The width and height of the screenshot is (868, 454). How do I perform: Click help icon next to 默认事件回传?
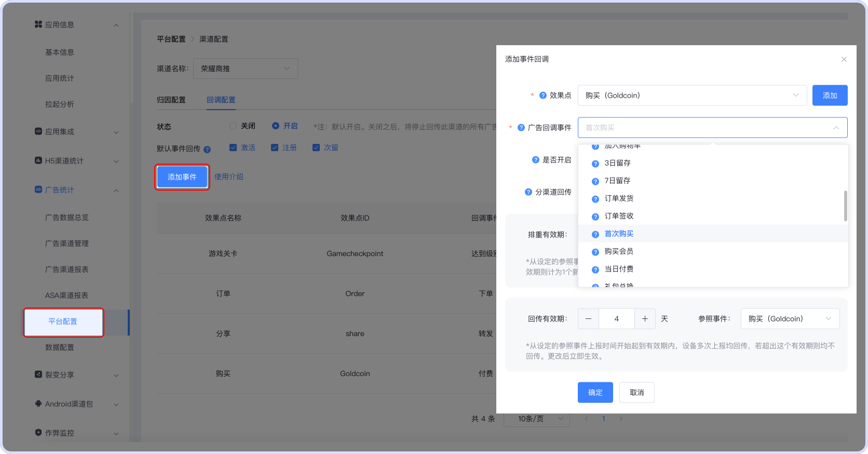point(207,150)
